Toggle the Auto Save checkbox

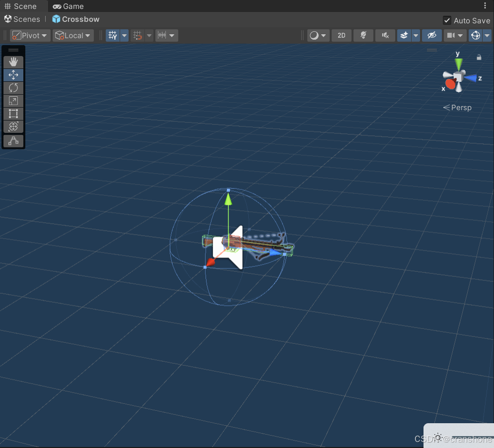click(x=447, y=20)
